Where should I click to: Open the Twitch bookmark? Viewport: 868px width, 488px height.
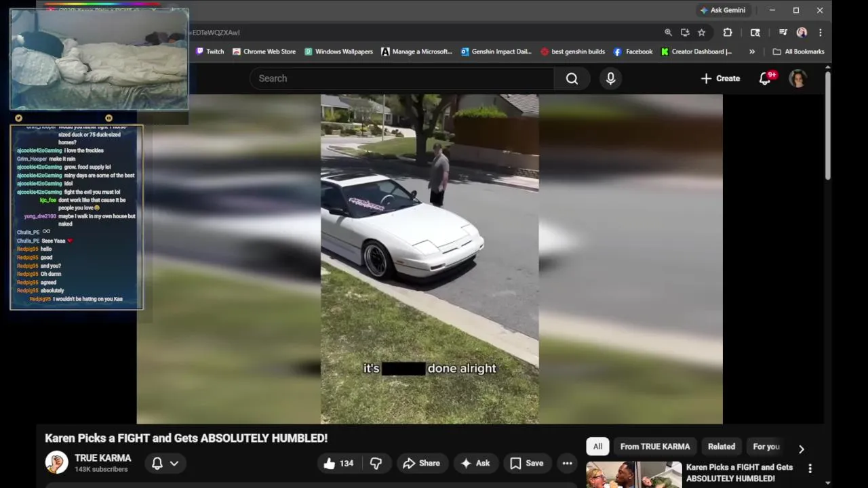coord(210,52)
